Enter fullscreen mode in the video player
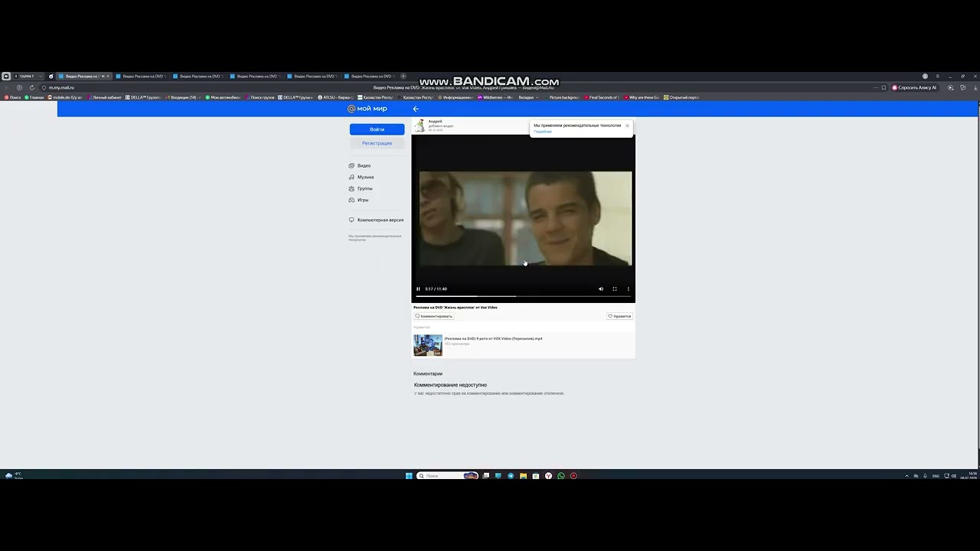This screenshot has width=980, height=551. (x=615, y=289)
